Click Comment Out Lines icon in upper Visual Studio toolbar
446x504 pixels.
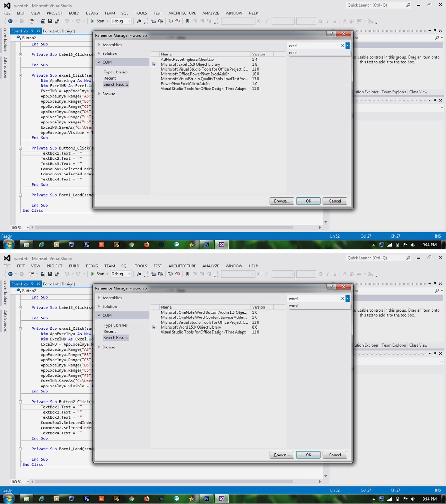[x=170, y=21]
